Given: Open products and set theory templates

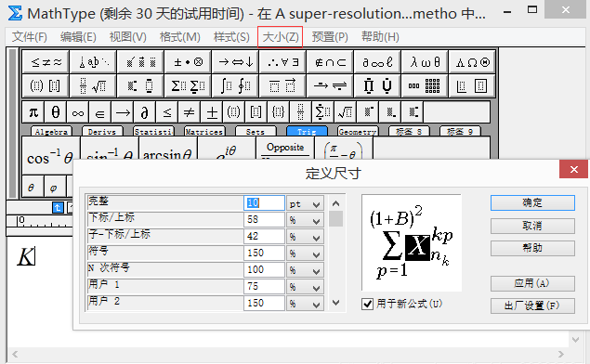Looking at the screenshot, I should point(377,85).
